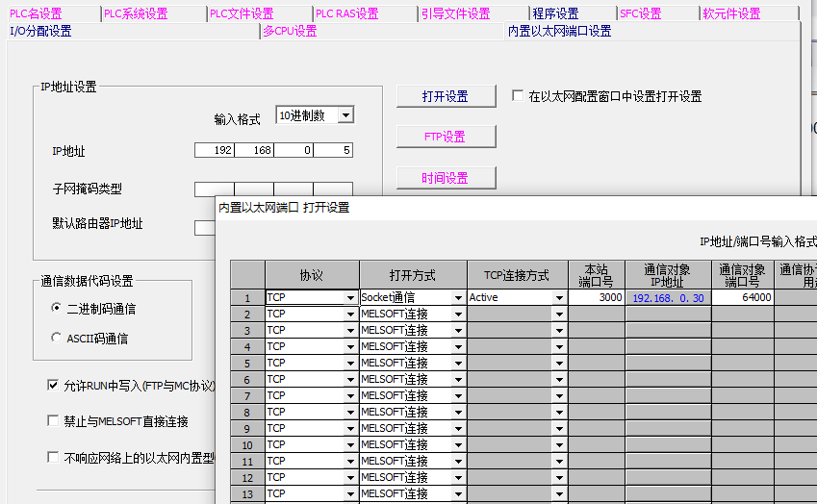This screenshot has height=504, width=817.
Task: Open the PLC文件设置 tab
Action: click(x=242, y=13)
